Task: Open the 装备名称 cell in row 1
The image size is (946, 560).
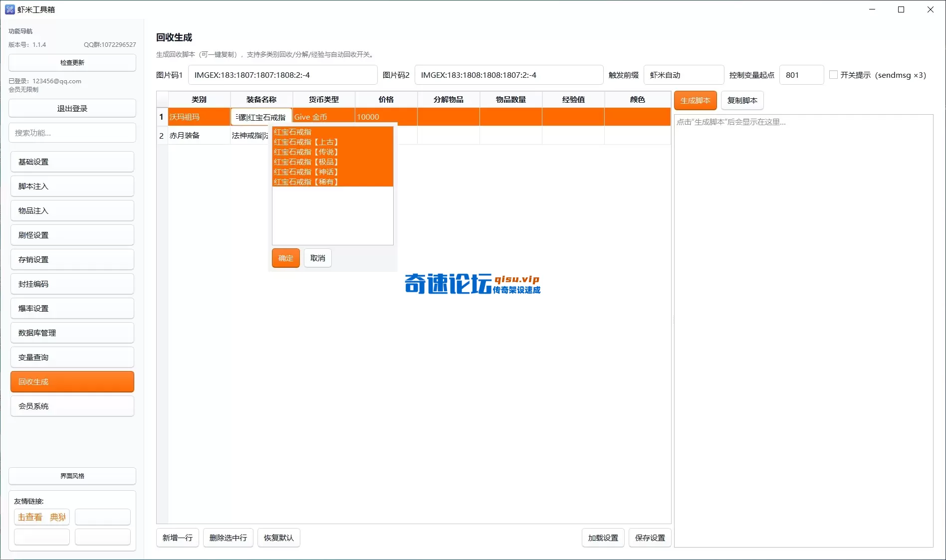Action: 261,117
